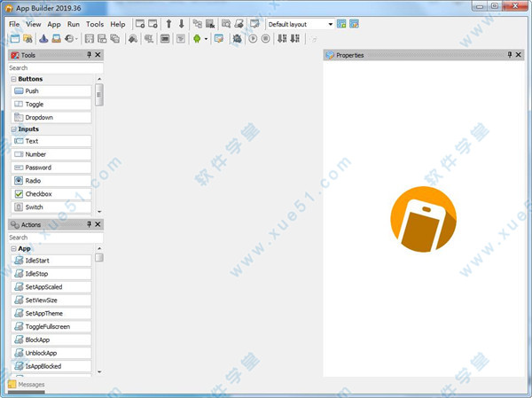Select the Push button tool

click(51, 91)
